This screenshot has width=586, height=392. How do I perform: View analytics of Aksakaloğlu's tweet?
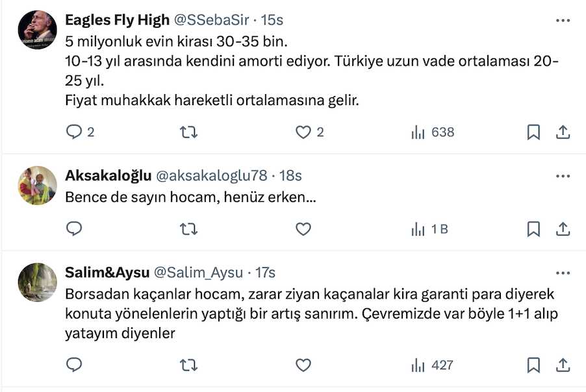429,229
